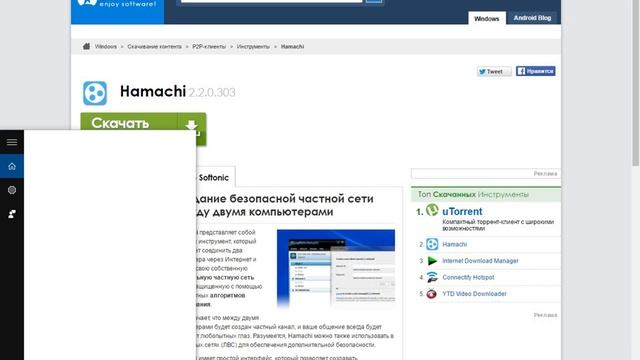
Task: Open the Softonic review tab
Action: [213, 178]
